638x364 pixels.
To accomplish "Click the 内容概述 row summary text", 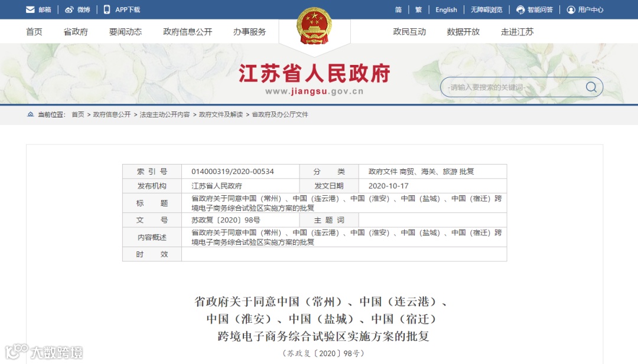I will (x=347, y=237).
